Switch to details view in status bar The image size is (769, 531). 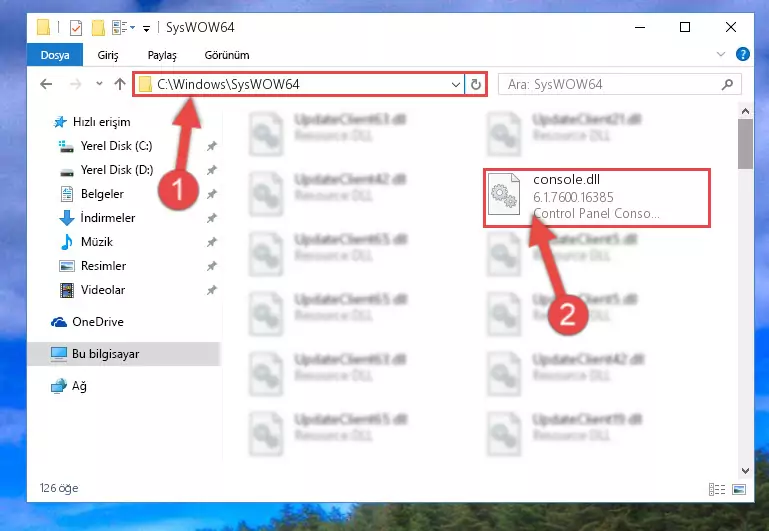pos(717,489)
